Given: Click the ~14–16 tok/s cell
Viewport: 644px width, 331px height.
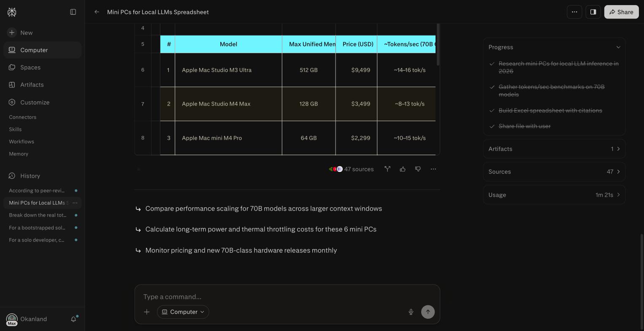Looking at the screenshot, I should click(406, 70).
